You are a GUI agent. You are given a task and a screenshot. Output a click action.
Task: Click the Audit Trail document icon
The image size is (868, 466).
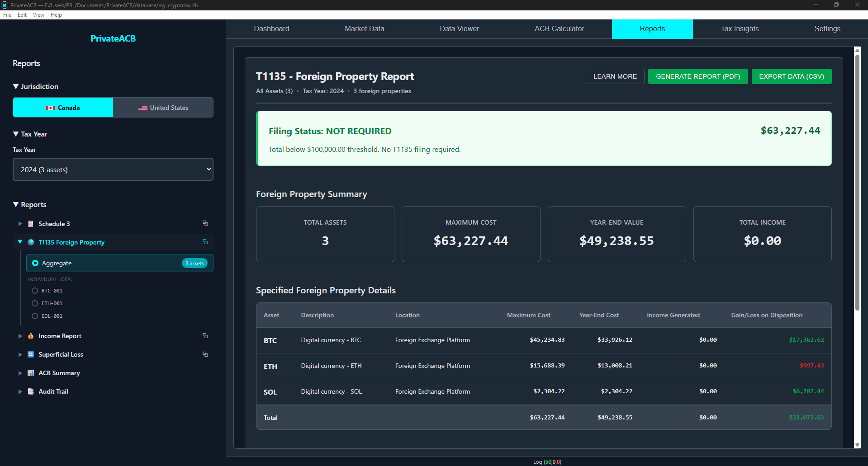31,391
